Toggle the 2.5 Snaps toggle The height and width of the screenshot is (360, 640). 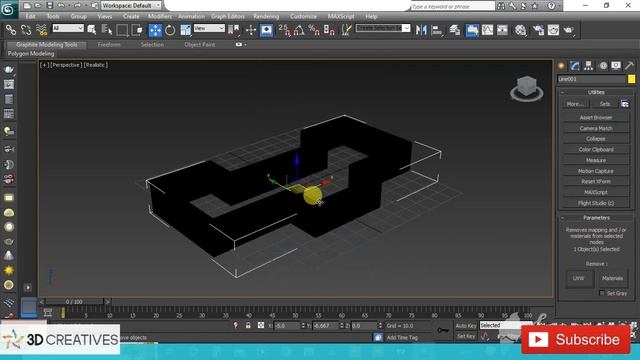(x=284, y=30)
